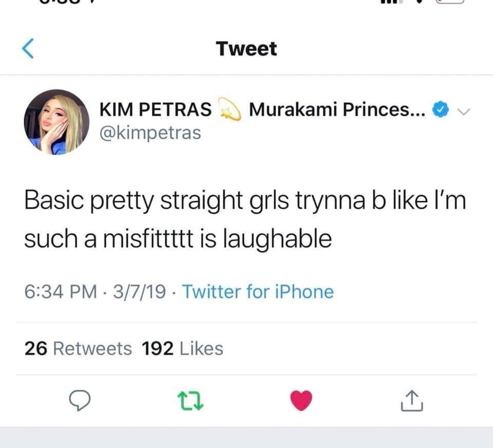Tap the Twitter for iPhone link
493x448 pixels.
pos(258,292)
